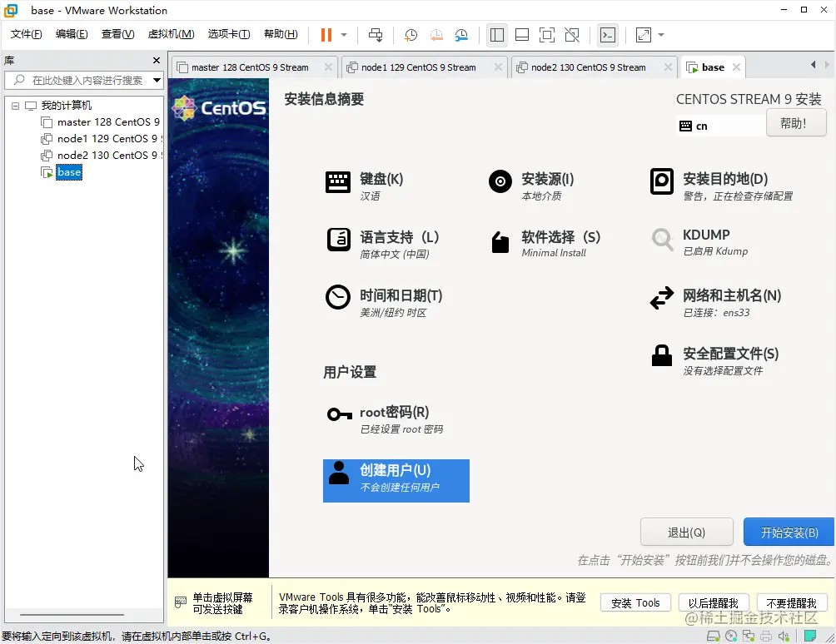Image resolution: width=836 pixels, height=644 pixels.
Task: Select master 128 CentOS 9 in the library tree
Action: click(101, 122)
